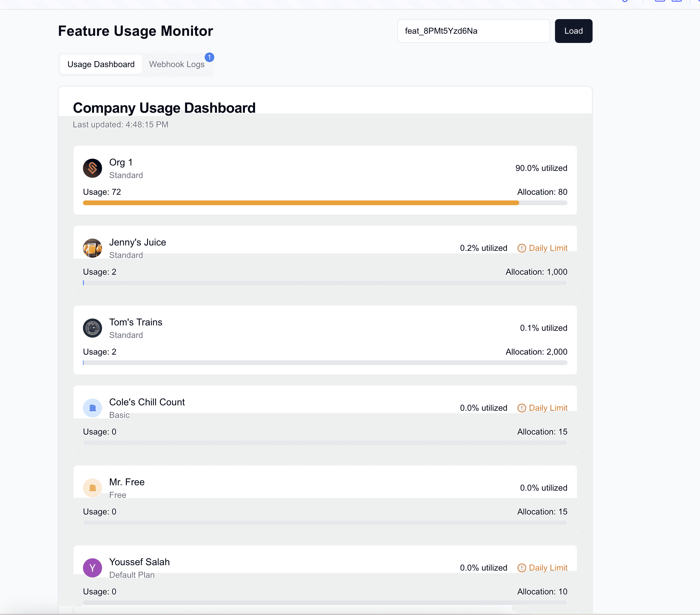
Task: Click the 90.0% utilized text for Org 1
Action: [541, 168]
